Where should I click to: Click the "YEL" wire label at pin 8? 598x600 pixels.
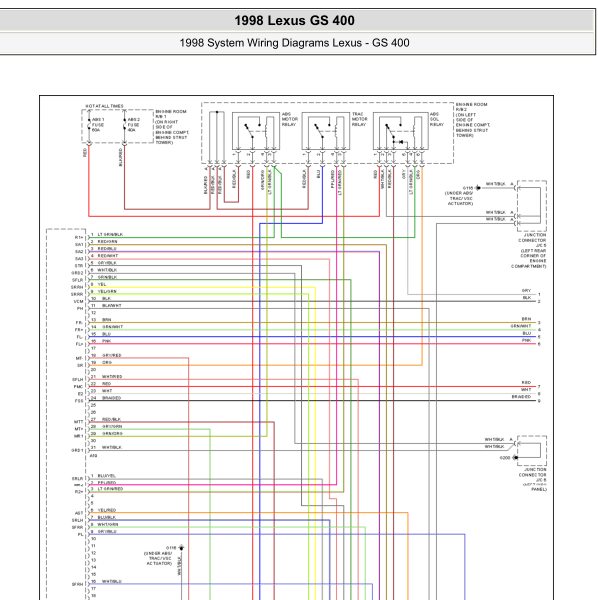(102, 284)
